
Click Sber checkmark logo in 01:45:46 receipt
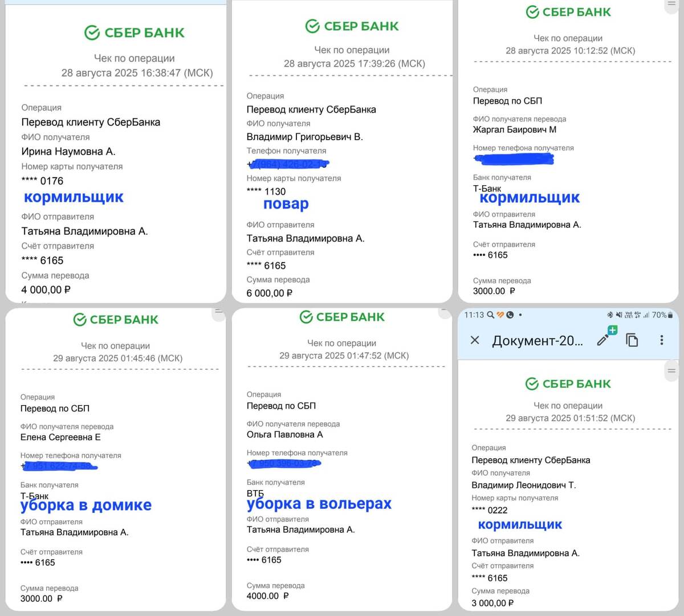[80, 320]
